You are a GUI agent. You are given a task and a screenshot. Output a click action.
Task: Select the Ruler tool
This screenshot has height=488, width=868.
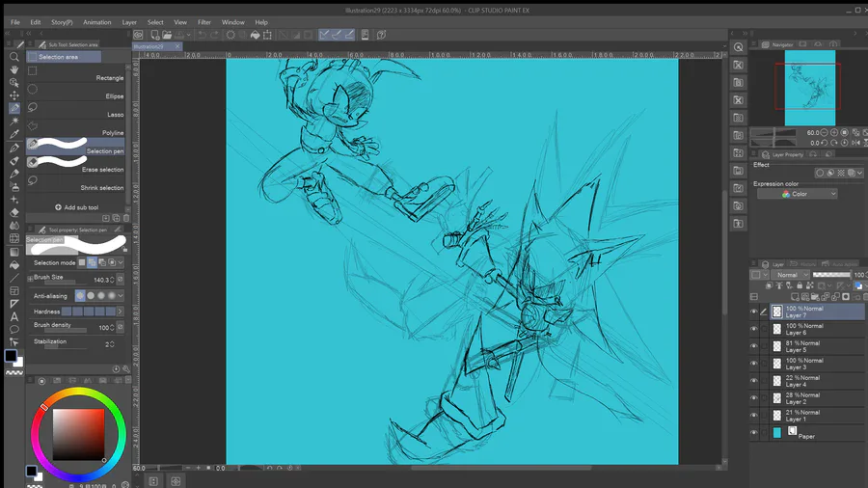[x=14, y=304]
